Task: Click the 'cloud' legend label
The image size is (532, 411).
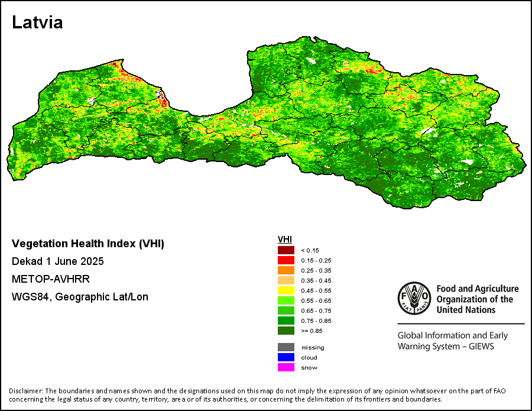Action: 309,357
